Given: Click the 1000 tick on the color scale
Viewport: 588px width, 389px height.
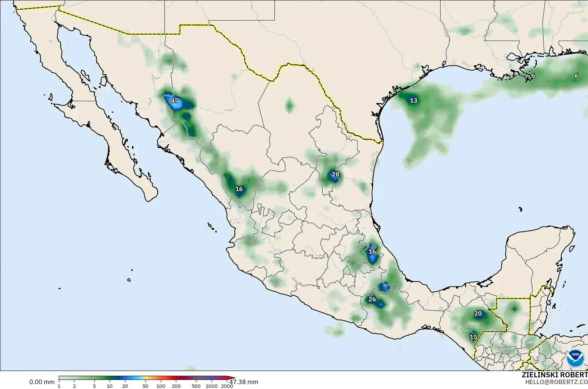Looking at the screenshot, I should (211, 386).
